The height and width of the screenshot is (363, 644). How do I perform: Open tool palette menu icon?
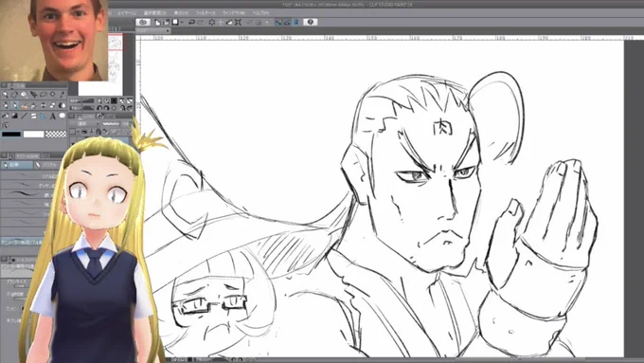(x=4, y=85)
